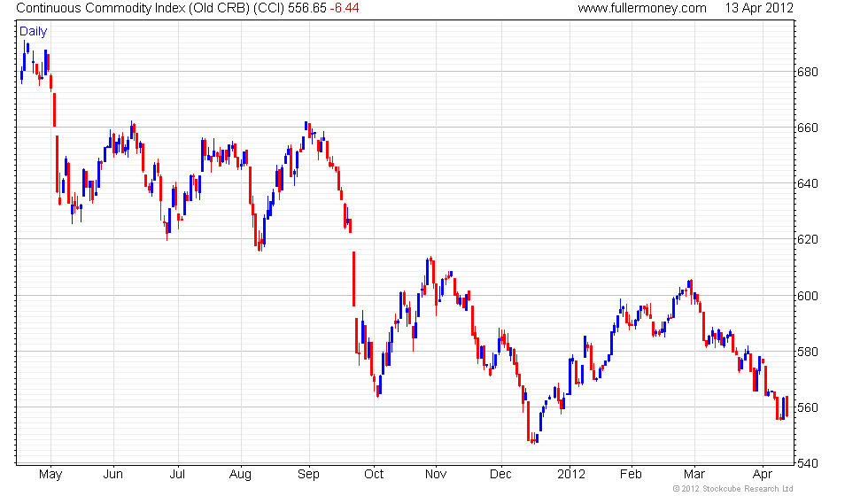The height and width of the screenshot is (496, 868).
Task: Click the Aug label on time axis
Action: pos(240,475)
